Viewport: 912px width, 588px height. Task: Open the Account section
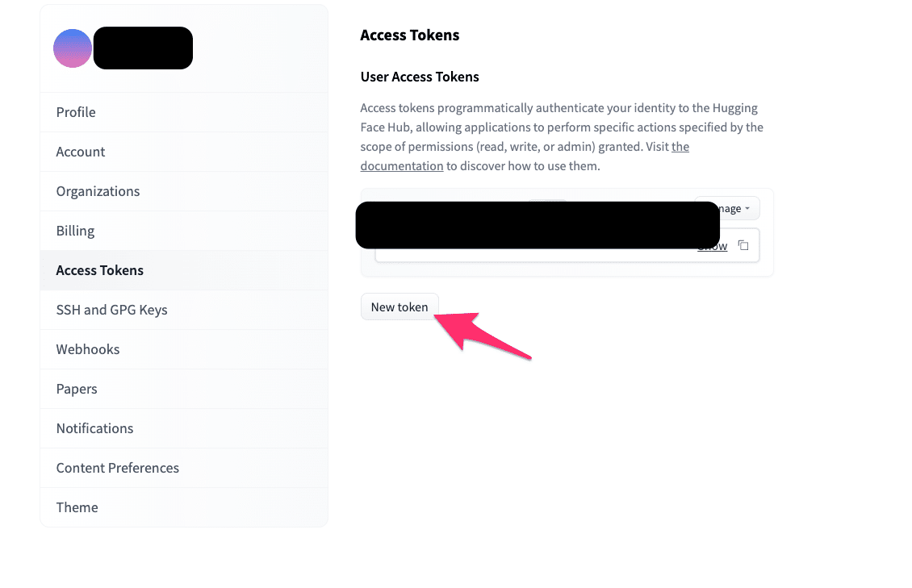click(x=184, y=152)
